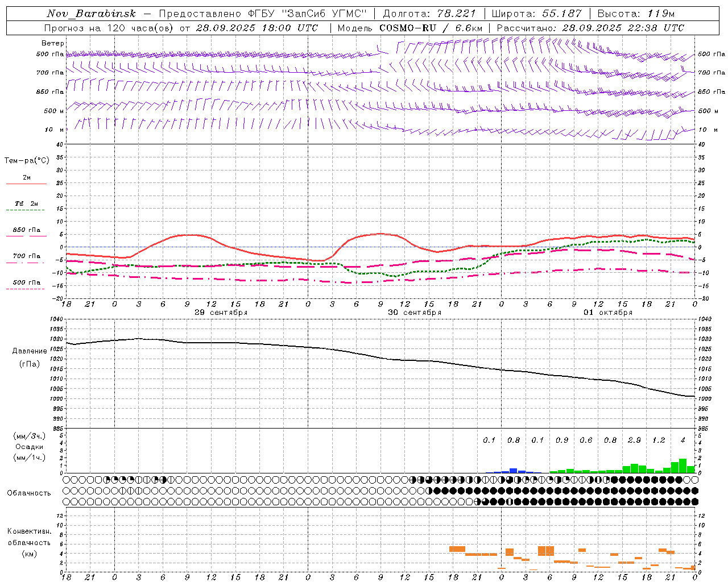Click the 'Давление' pressure panel label

[x=30, y=351]
